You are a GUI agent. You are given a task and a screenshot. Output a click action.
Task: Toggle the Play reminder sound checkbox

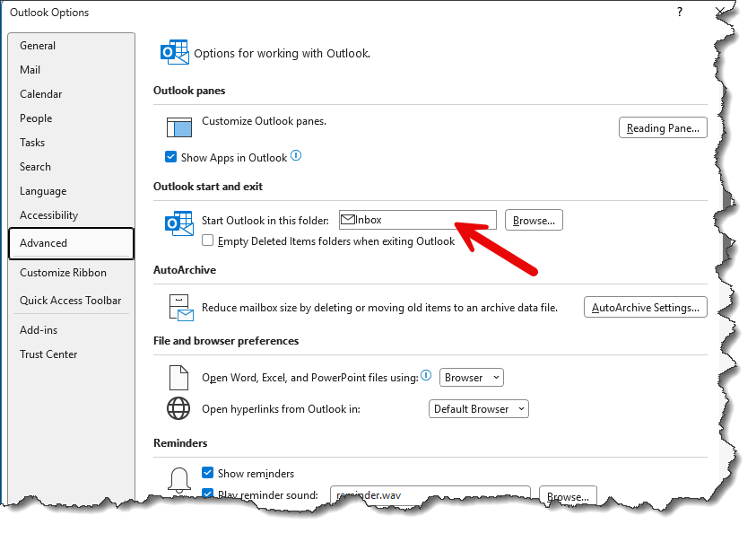point(208,494)
